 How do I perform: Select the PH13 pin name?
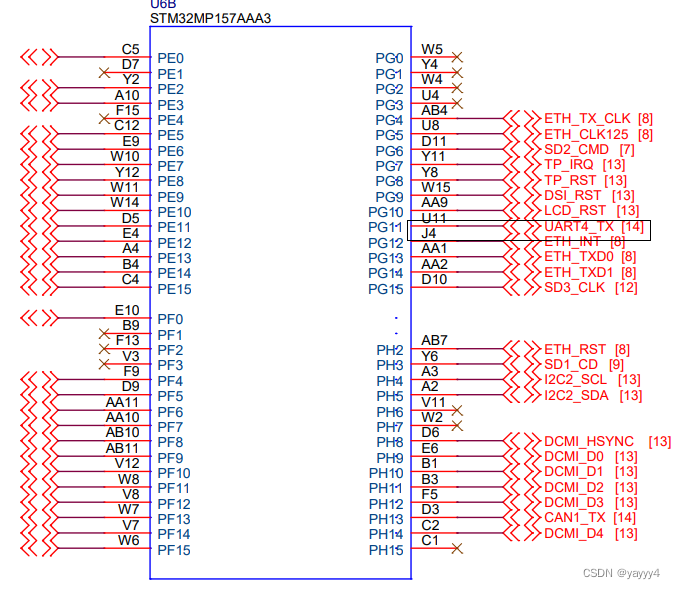[x=386, y=520]
